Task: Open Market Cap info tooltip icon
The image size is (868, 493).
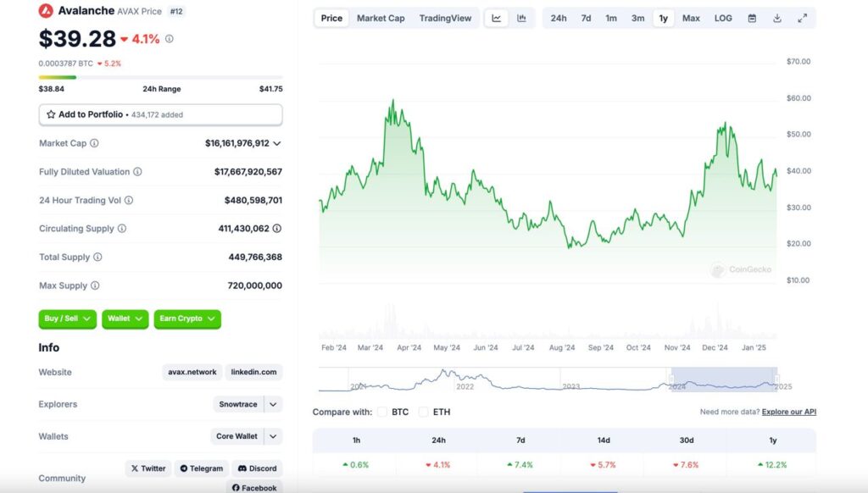Action: [x=94, y=143]
